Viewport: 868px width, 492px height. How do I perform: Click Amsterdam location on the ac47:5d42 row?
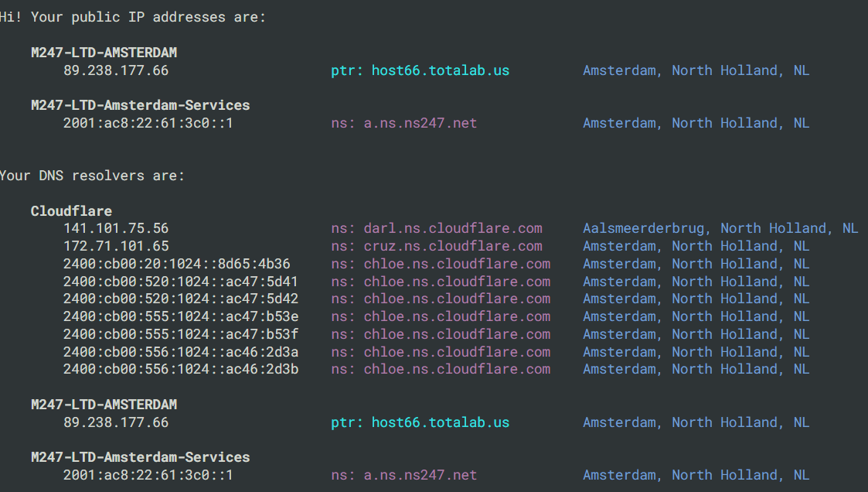696,299
